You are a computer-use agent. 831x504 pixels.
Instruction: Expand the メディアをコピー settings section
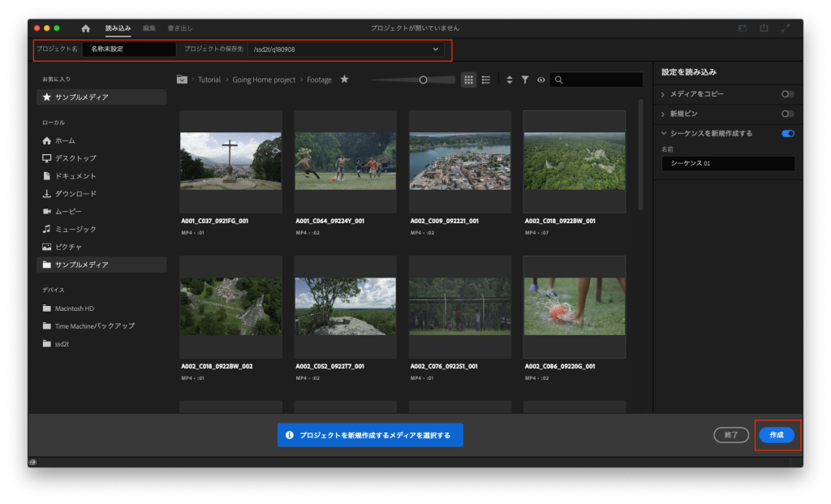click(664, 94)
